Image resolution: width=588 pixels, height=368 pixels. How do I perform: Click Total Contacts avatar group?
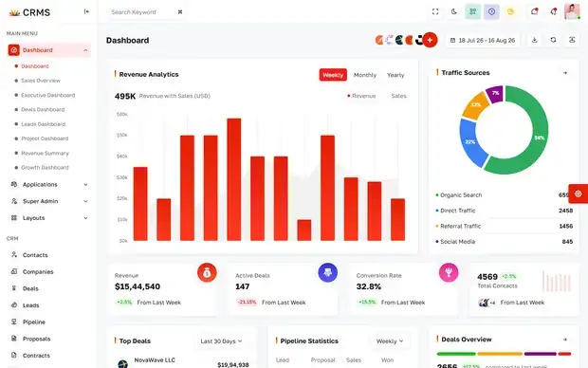pos(487,303)
